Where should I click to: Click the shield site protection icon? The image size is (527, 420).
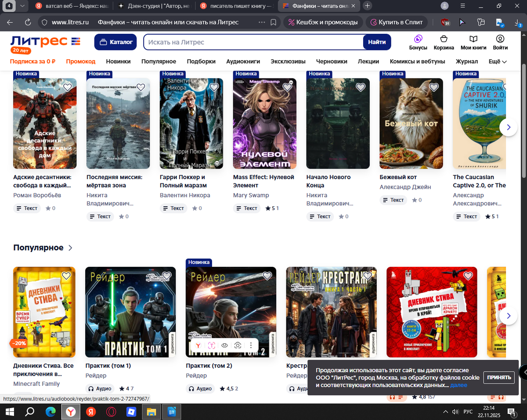43,22
